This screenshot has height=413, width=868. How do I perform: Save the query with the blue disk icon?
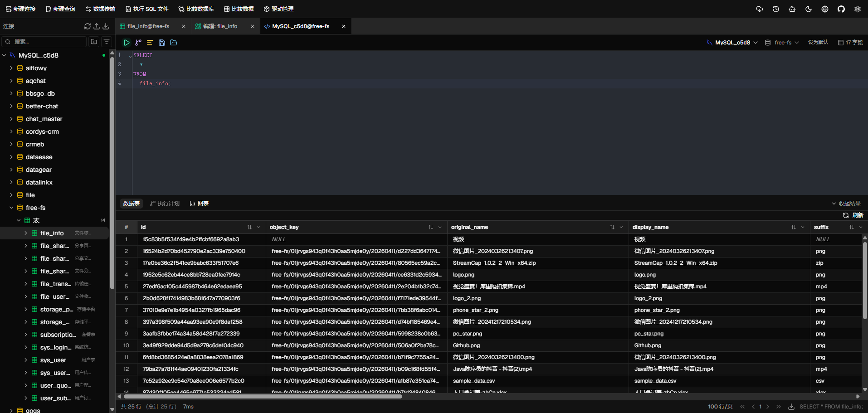[162, 43]
